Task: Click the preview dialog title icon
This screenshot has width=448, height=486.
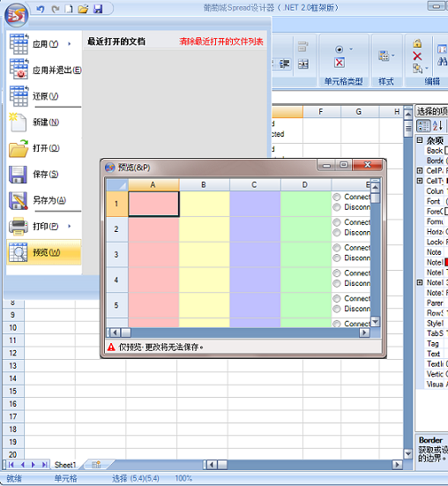Action: (109, 168)
